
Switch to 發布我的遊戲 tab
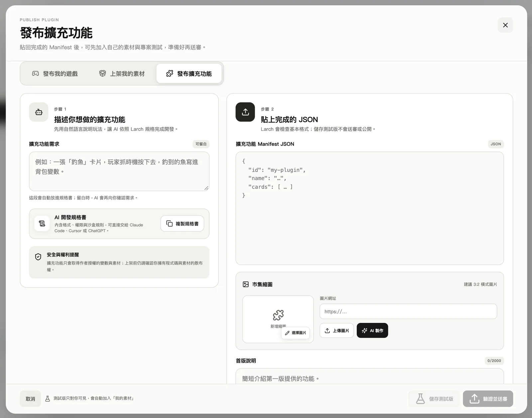point(55,73)
